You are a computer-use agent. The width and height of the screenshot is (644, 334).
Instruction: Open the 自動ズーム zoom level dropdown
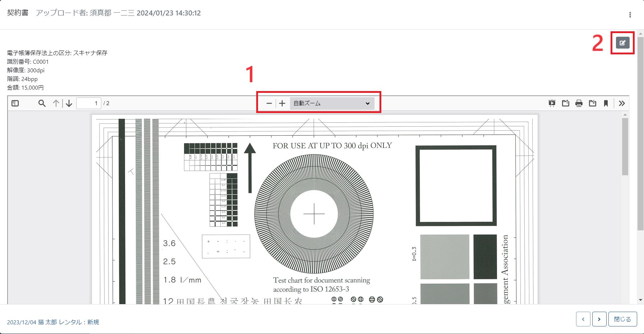coord(332,103)
